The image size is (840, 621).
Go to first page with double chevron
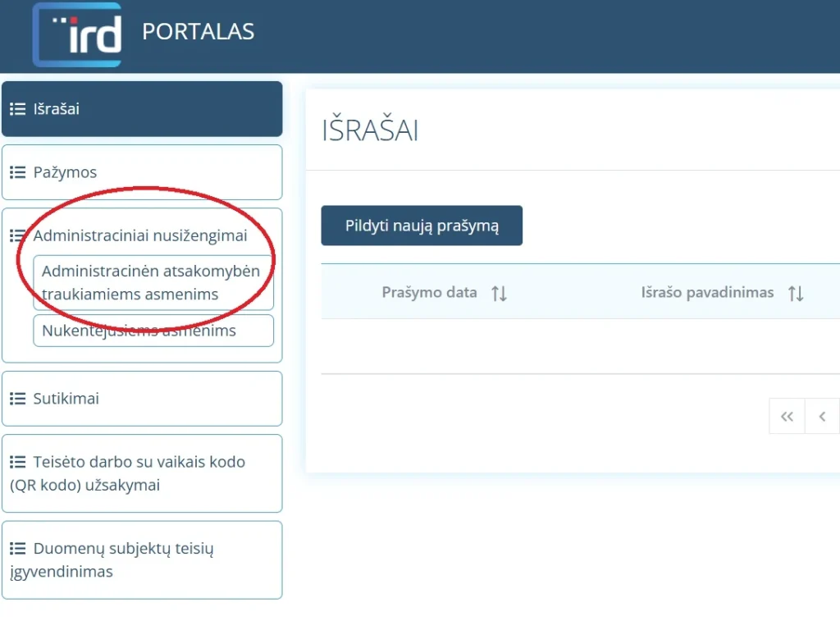click(787, 417)
